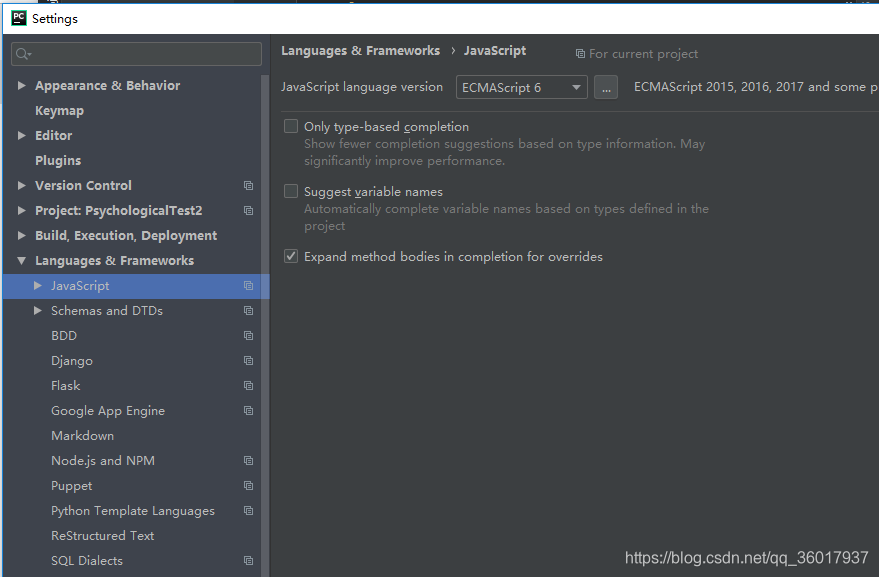Viewport: 879px width, 577px height.
Task: Open the JavaScript language version dropdown
Action: pyautogui.click(x=521, y=87)
